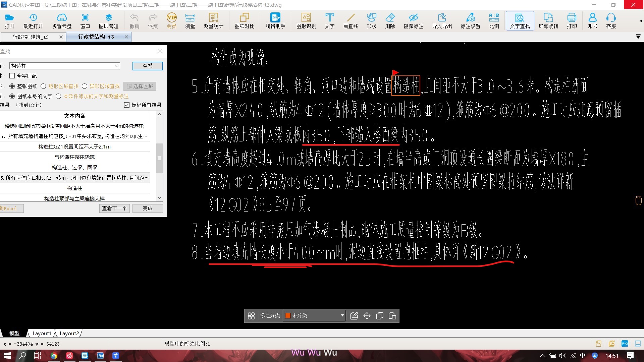Open the Windows Start menu
Screen dimensions: 644x362
tap(7, 356)
